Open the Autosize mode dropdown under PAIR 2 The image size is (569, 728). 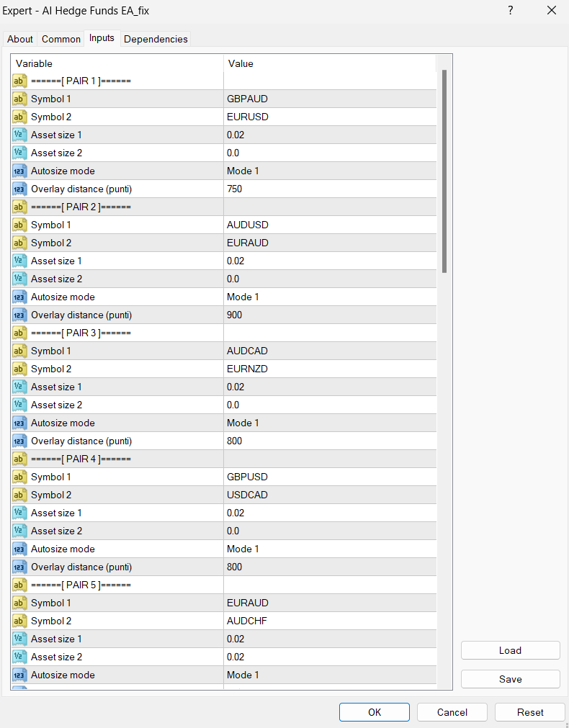[329, 297]
